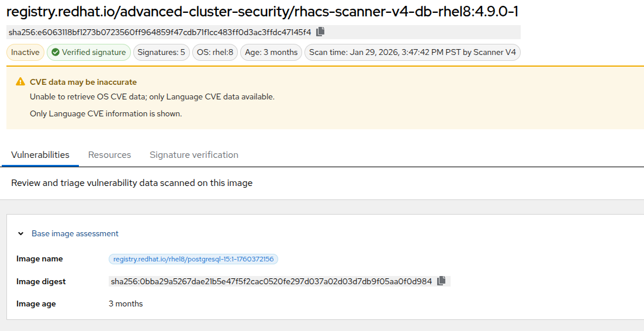Click the base image sha256:0bba29a digest text
The width and height of the screenshot is (644, 331).
271,282
